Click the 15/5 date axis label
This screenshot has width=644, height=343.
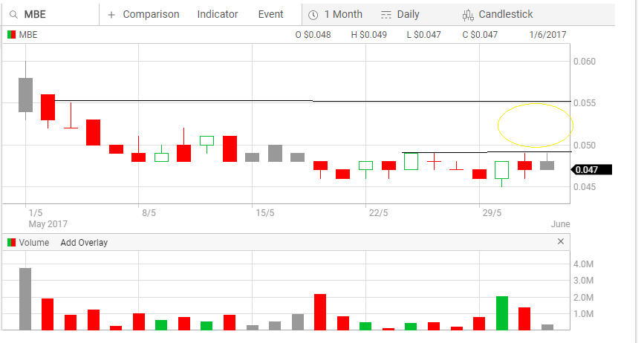[265, 213]
